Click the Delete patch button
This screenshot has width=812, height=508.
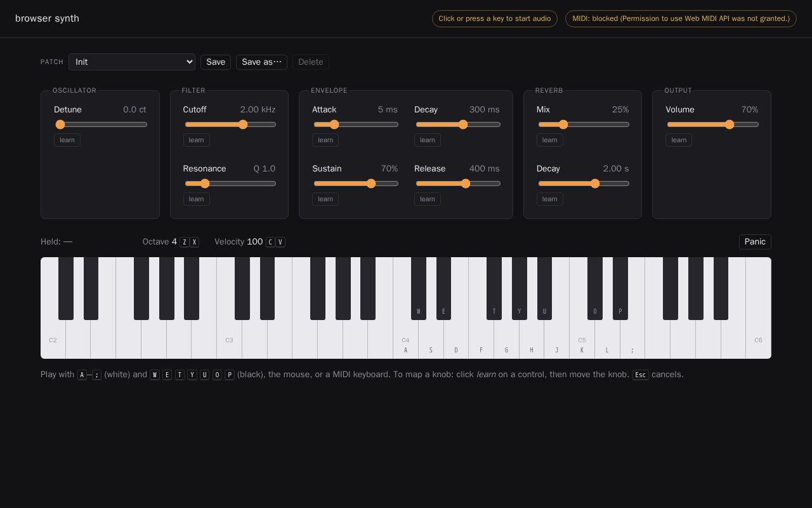pos(311,62)
